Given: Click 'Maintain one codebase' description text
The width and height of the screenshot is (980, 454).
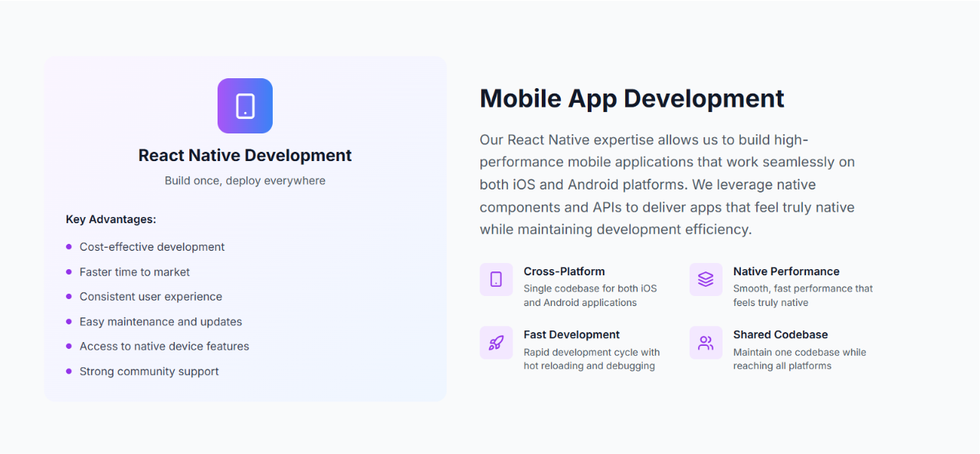Looking at the screenshot, I should coord(800,359).
